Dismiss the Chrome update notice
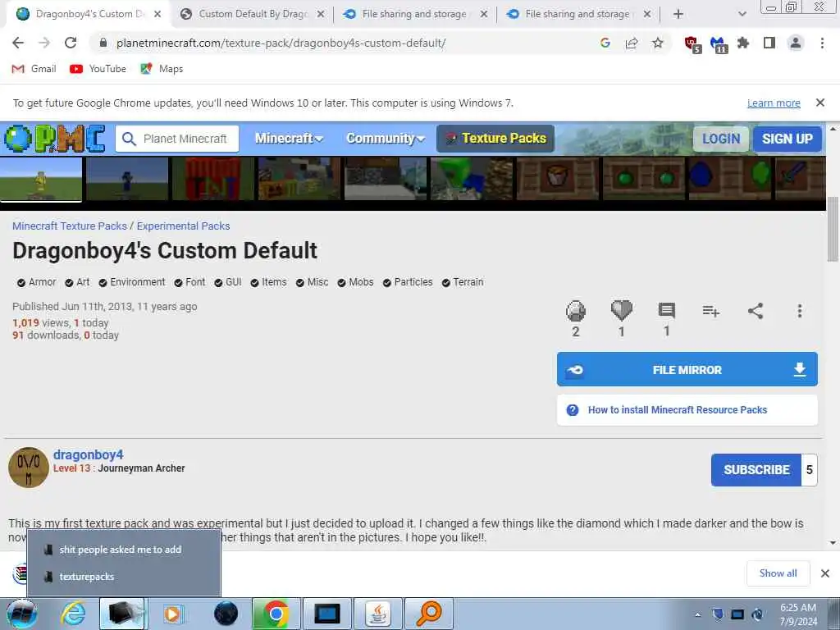The height and width of the screenshot is (630, 840). (819, 103)
